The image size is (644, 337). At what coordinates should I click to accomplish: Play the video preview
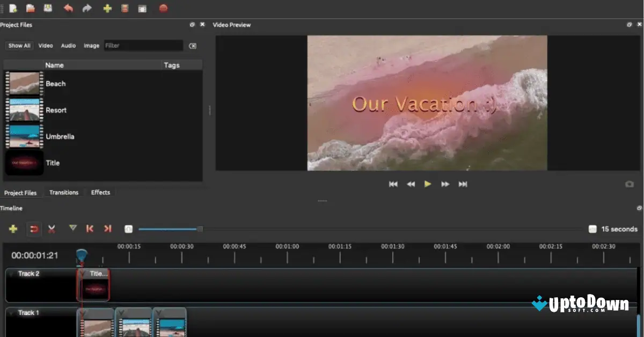(428, 184)
